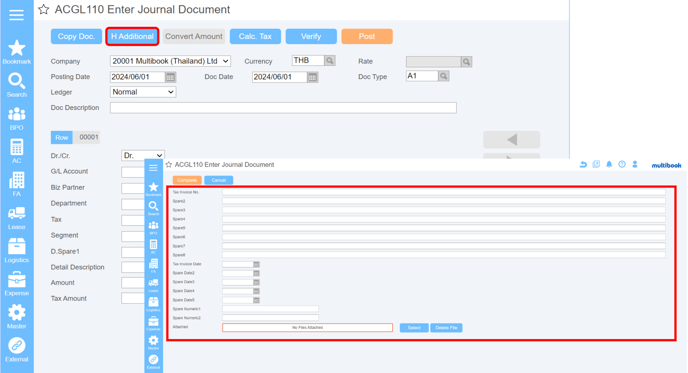
Task: Click the No Files Attached box
Action: [307, 327]
